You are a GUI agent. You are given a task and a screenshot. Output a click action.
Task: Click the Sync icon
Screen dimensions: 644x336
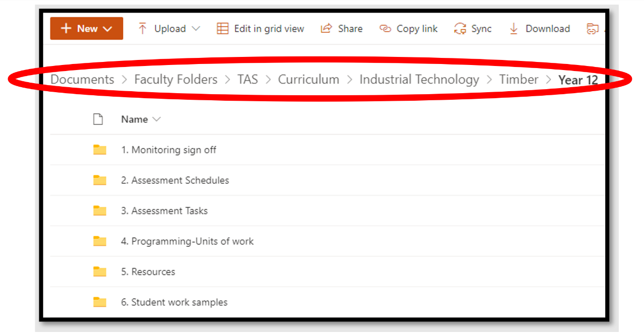point(460,29)
